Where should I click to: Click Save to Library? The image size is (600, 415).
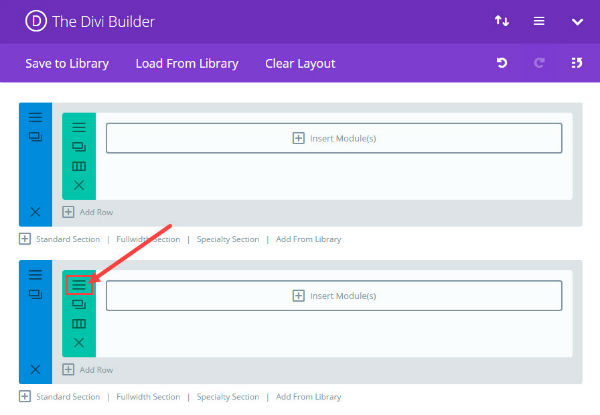point(67,63)
